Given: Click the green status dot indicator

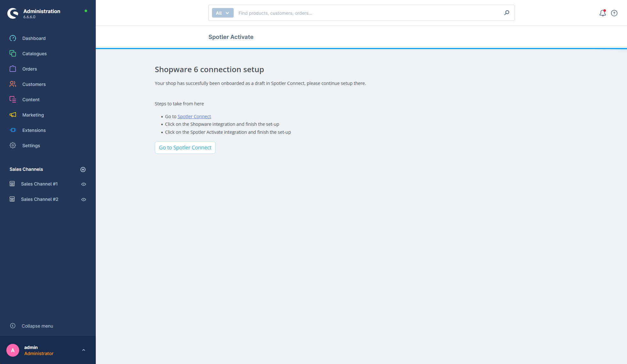Looking at the screenshot, I should (86, 11).
